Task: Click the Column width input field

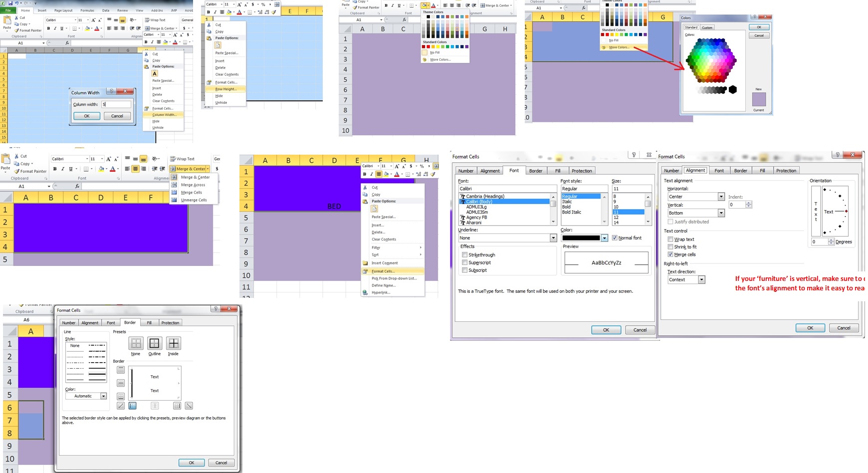Action: tap(116, 104)
